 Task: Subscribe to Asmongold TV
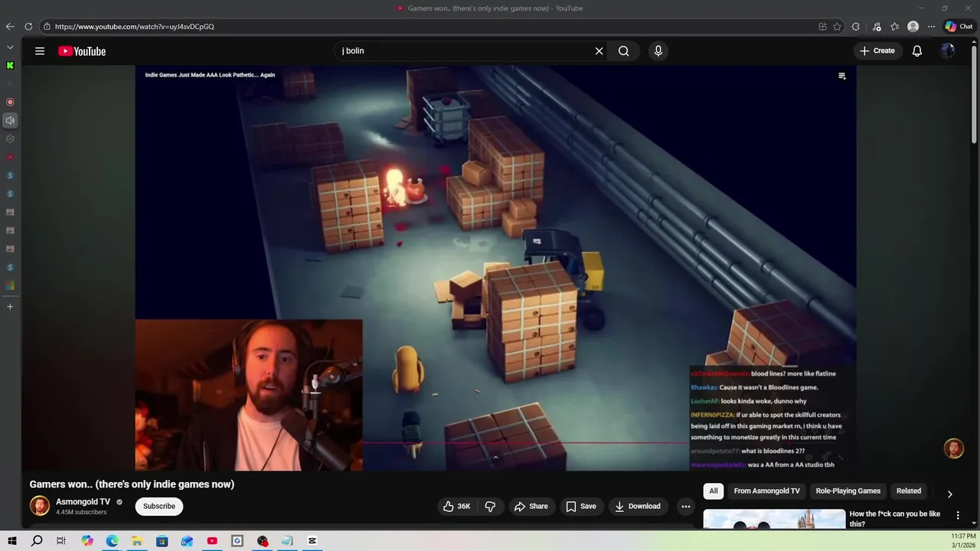159,506
